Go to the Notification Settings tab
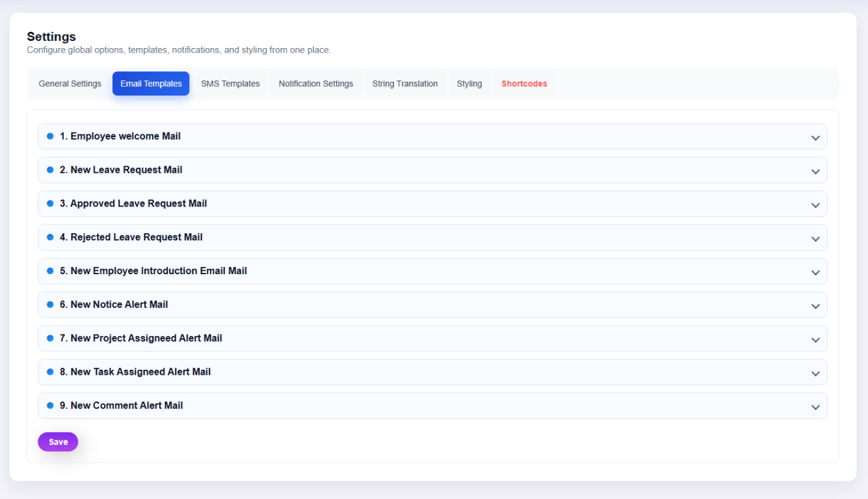 (x=316, y=84)
